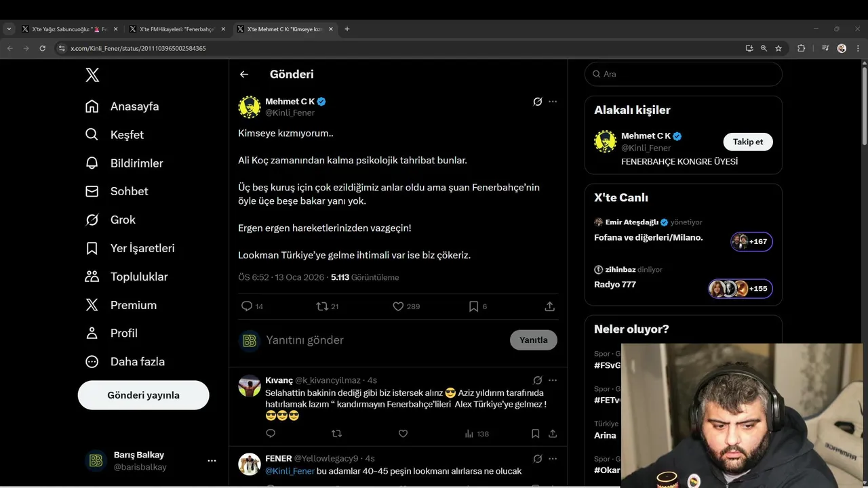
Task: Click Grok icon on main post
Action: coord(538,102)
